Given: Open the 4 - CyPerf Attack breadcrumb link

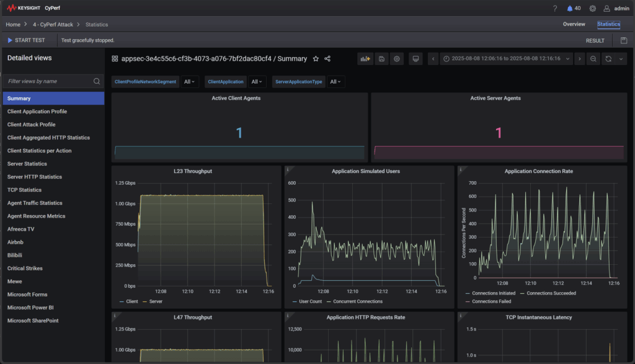Looking at the screenshot, I should [x=53, y=25].
